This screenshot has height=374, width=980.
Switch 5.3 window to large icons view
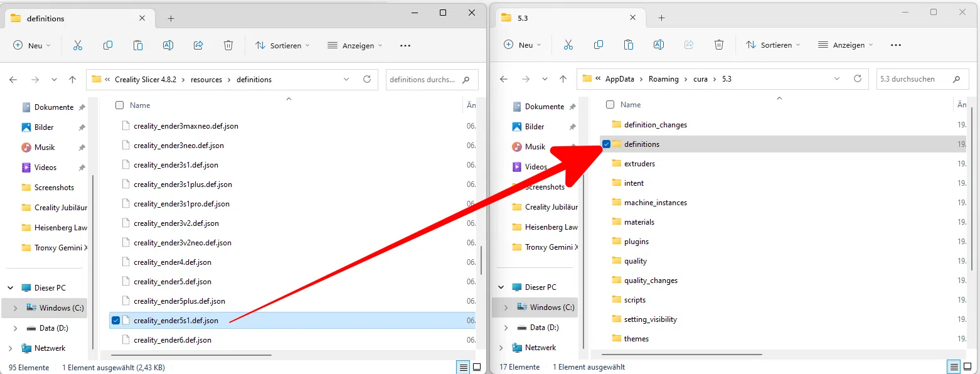click(967, 367)
